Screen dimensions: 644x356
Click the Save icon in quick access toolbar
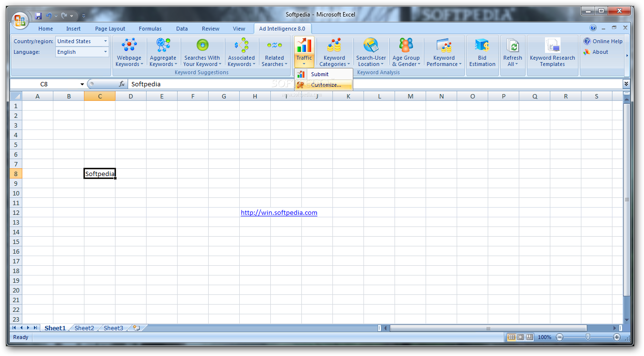38,16
